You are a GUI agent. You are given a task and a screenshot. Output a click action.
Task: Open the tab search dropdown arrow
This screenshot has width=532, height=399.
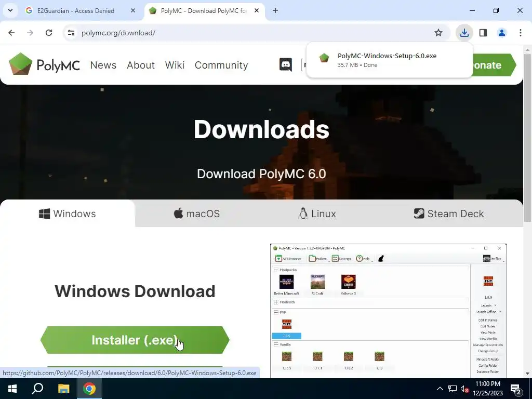(10, 10)
